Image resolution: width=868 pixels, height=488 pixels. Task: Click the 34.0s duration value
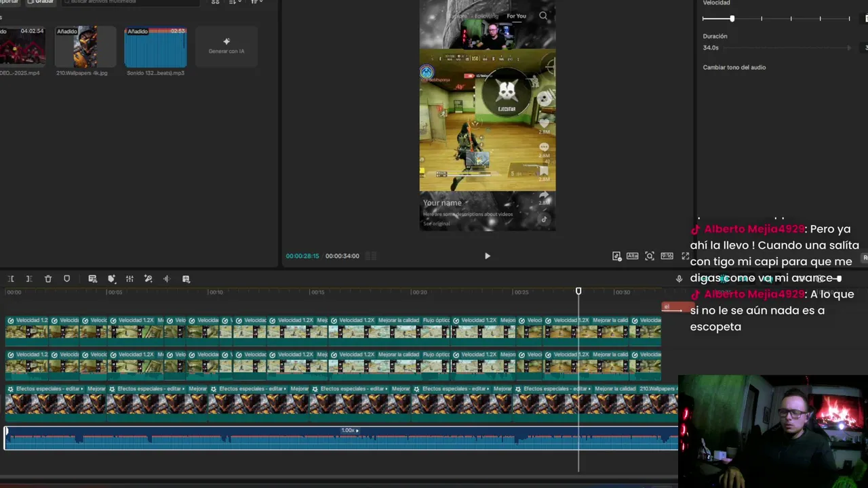pyautogui.click(x=711, y=48)
